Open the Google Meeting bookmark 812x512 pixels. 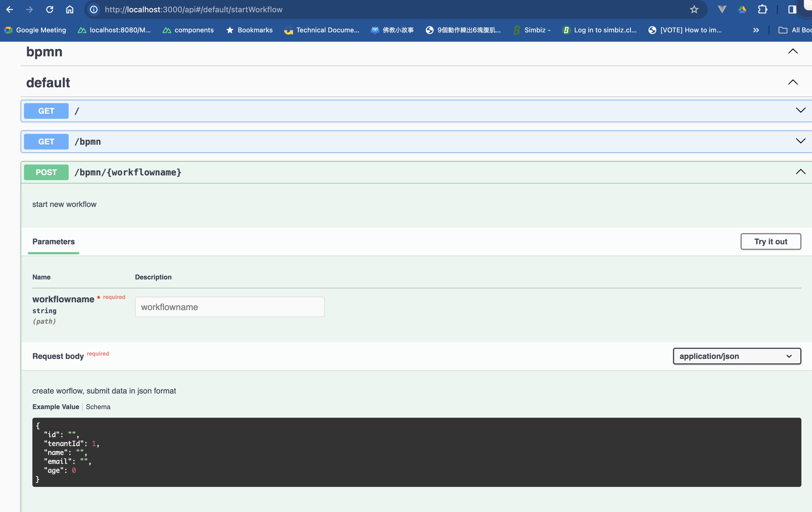point(35,30)
